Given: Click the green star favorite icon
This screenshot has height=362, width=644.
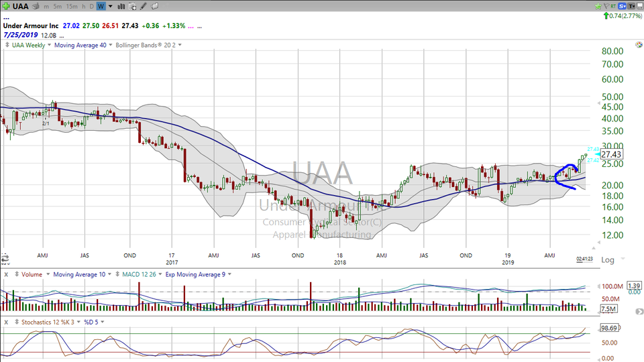Looking at the screenshot, I should [x=598, y=6].
